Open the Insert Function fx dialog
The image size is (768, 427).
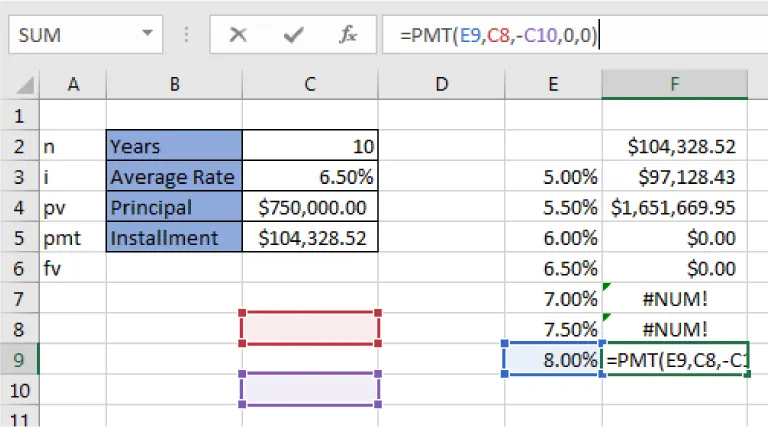pos(348,35)
